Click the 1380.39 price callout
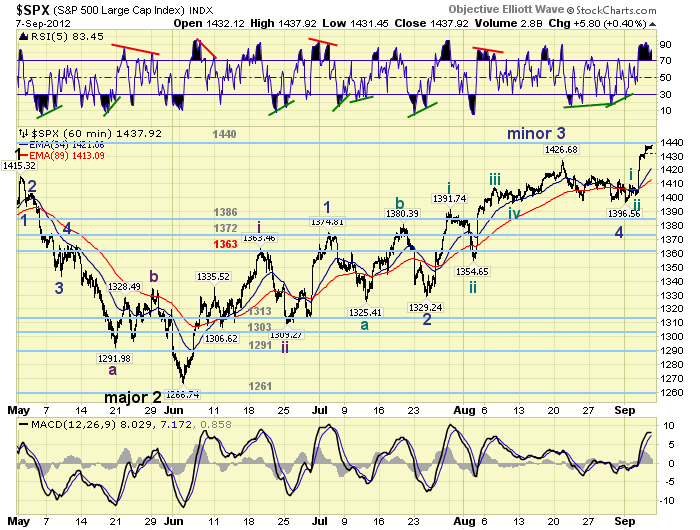700x530 pixels. point(402,213)
